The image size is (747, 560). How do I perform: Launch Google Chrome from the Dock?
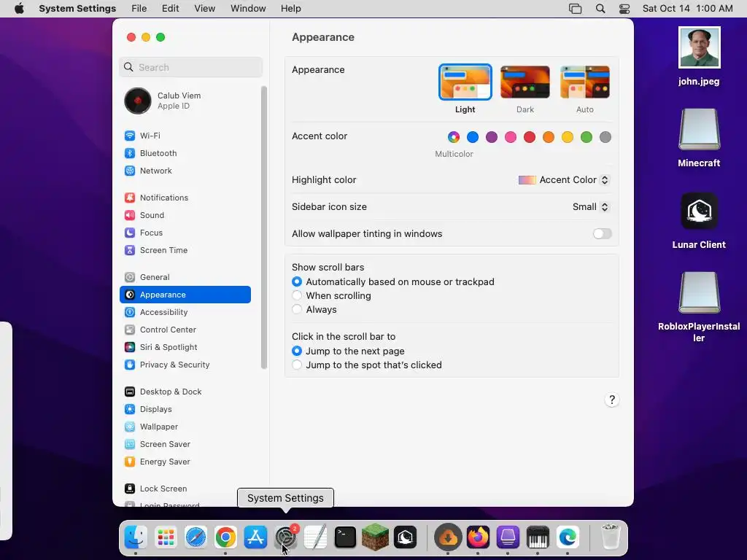click(x=226, y=537)
